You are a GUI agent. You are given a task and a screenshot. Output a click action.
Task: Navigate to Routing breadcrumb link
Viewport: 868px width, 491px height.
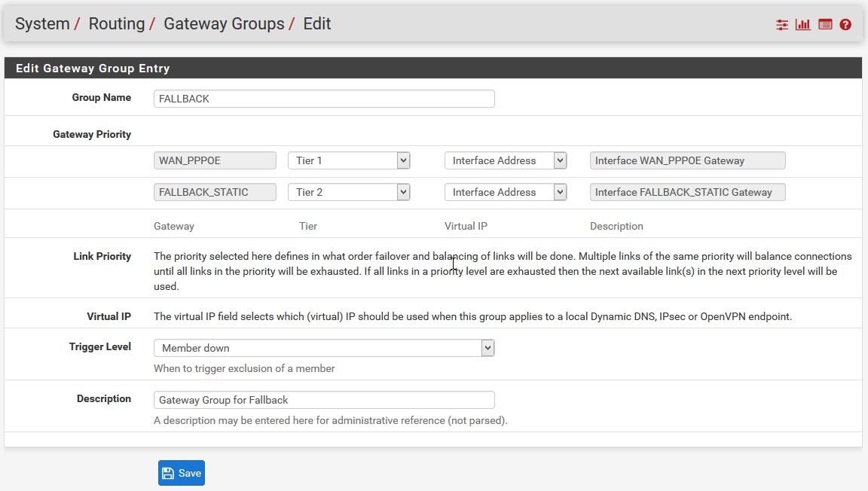coord(116,24)
